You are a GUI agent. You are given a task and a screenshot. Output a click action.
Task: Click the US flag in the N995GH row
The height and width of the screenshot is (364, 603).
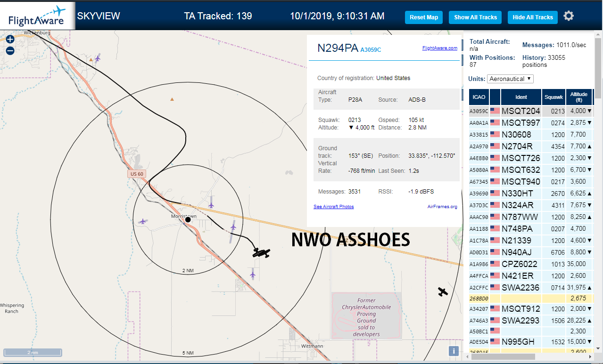click(495, 342)
